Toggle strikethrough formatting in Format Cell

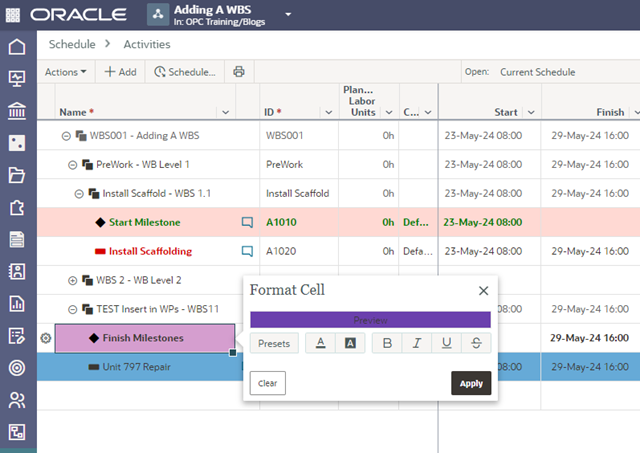point(475,343)
